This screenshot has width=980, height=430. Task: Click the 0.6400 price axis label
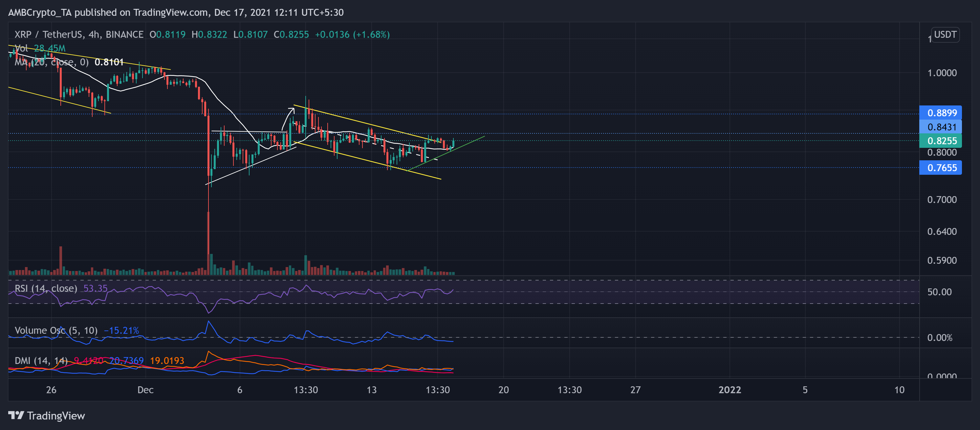[x=942, y=231]
